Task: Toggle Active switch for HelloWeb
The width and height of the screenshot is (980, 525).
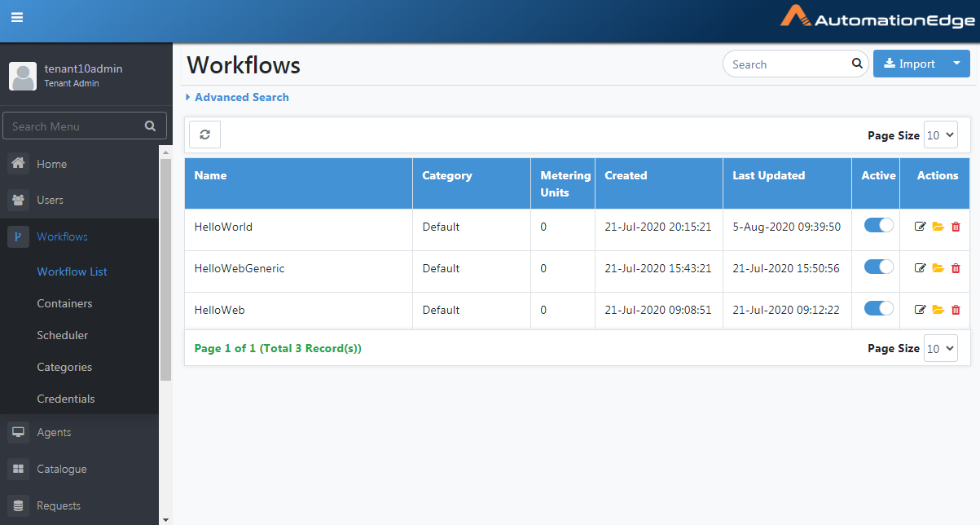Action: (879, 308)
